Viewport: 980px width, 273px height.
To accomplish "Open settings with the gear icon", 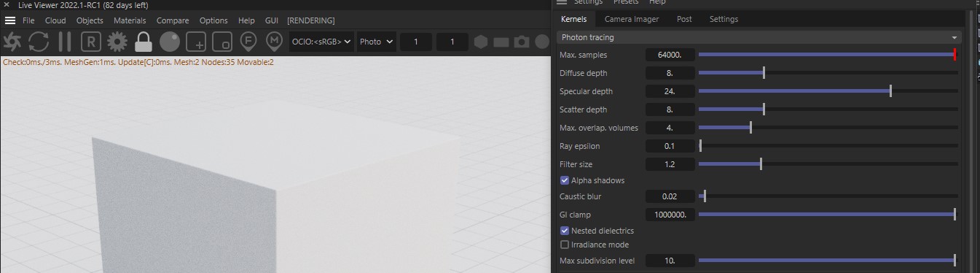I will 117,42.
